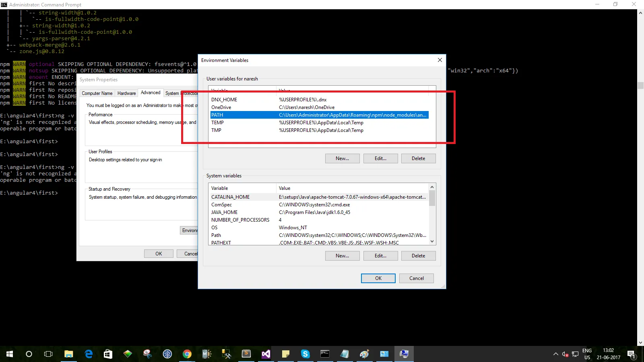Click Command Prompt scrollbar up arrow
The width and height of the screenshot is (644, 362).
click(640, 13)
